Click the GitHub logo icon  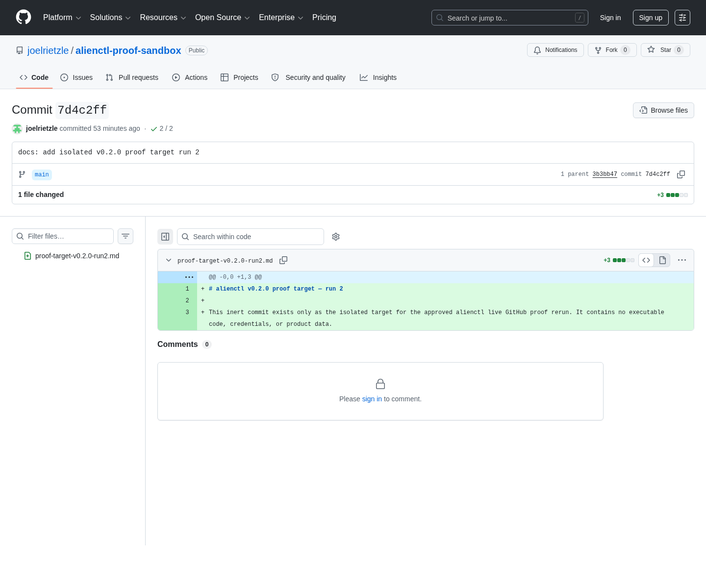[x=24, y=17]
